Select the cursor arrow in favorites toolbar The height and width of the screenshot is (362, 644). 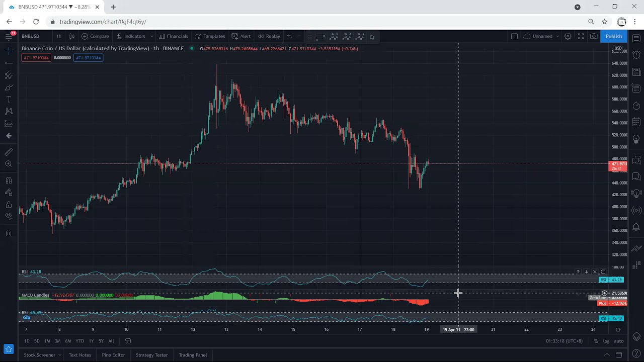[x=372, y=37]
